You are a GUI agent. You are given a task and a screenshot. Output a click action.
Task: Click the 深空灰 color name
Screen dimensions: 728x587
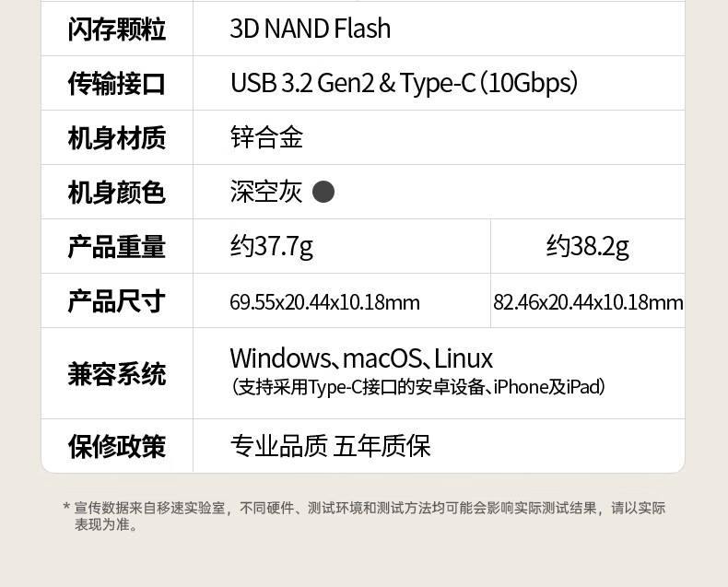[266, 192]
